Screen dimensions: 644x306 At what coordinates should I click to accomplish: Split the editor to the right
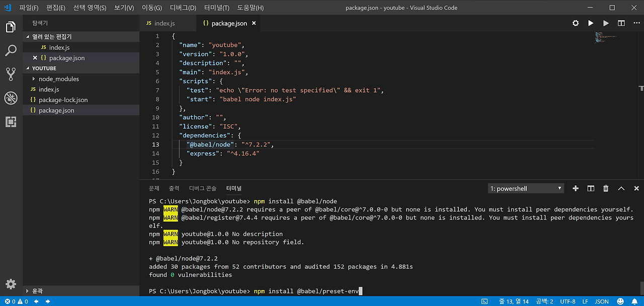(x=621, y=23)
